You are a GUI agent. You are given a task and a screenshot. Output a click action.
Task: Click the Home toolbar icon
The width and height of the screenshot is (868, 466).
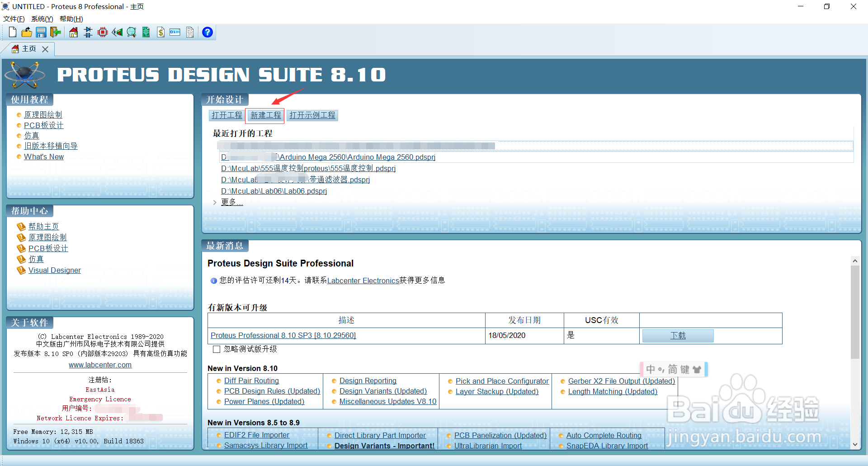pyautogui.click(x=73, y=32)
